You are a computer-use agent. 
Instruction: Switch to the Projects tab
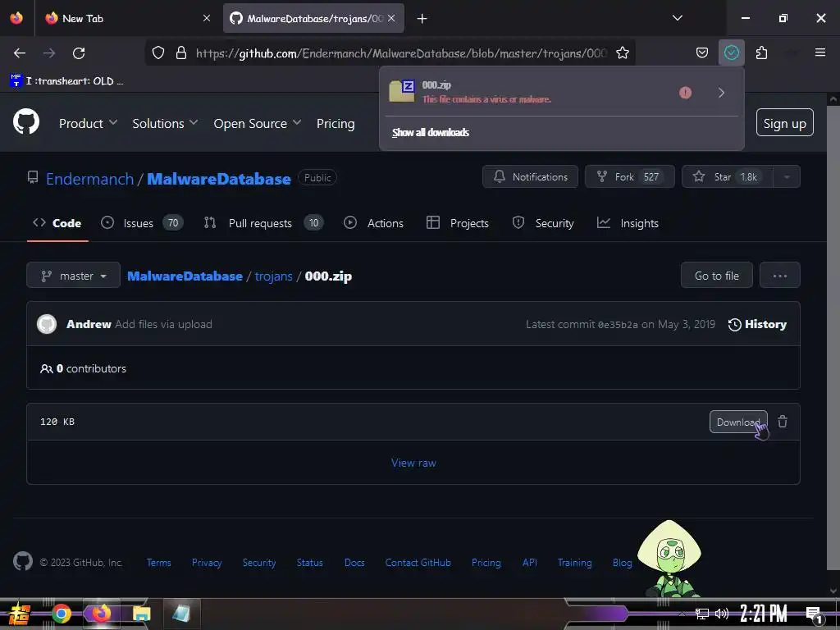[458, 223]
